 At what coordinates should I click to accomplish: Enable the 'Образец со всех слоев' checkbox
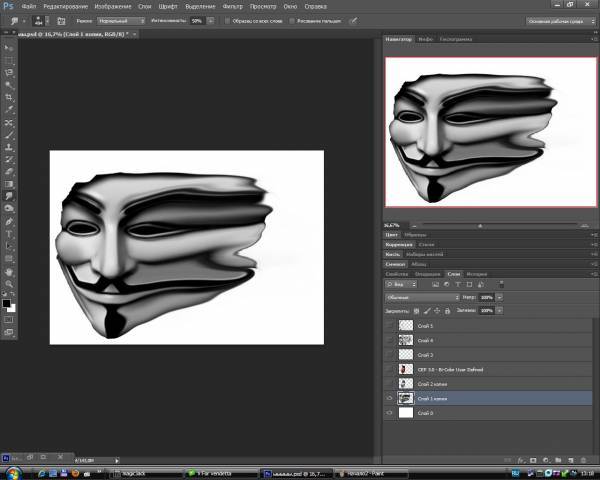click(x=226, y=20)
